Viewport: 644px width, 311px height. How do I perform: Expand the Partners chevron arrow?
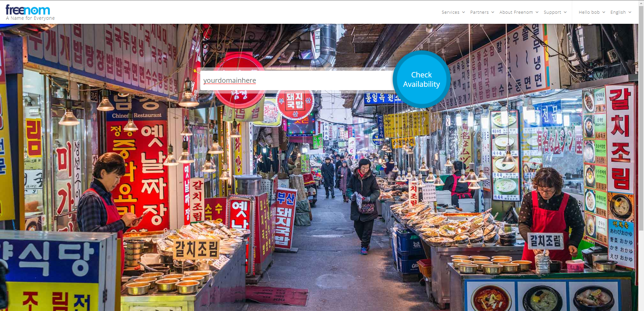point(493,12)
